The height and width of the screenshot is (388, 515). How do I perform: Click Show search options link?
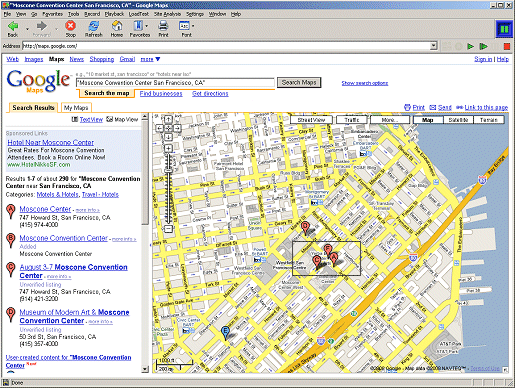point(365,83)
